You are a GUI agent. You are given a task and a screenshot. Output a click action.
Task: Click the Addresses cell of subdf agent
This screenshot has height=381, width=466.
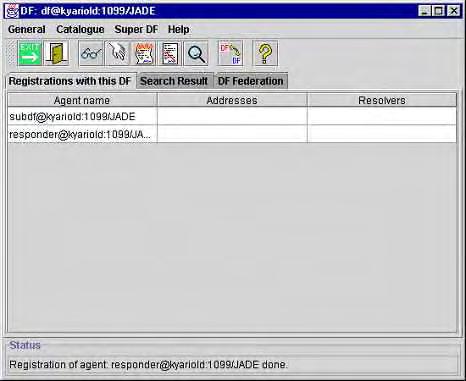click(232, 116)
